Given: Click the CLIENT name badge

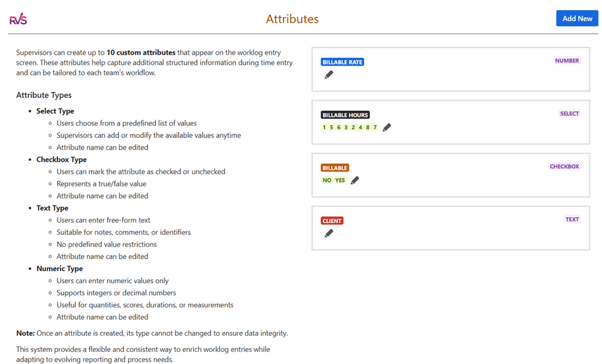Looking at the screenshot, I should (x=332, y=221).
